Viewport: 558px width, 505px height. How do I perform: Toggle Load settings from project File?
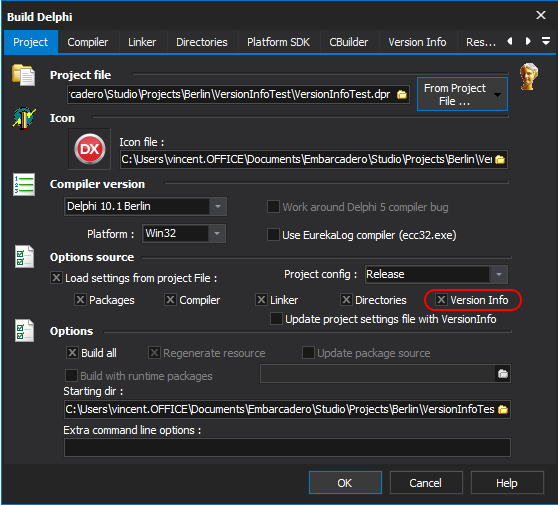[x=57, y=278]
